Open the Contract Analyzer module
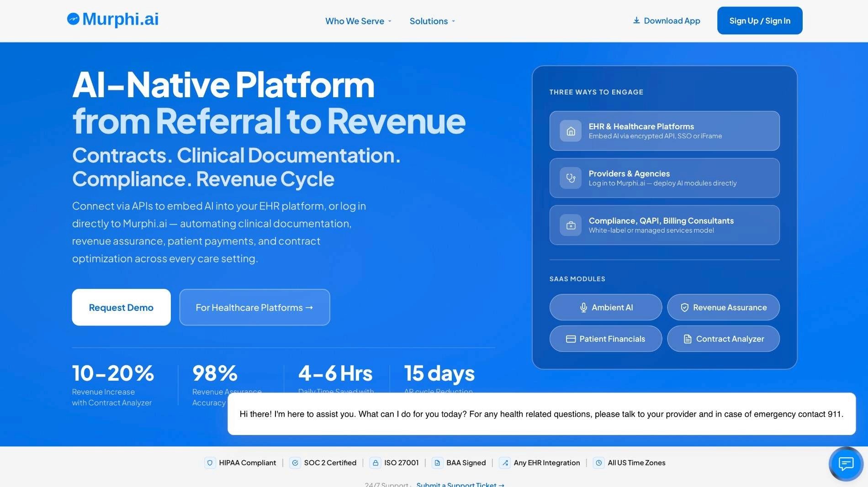 coord(723,339)
